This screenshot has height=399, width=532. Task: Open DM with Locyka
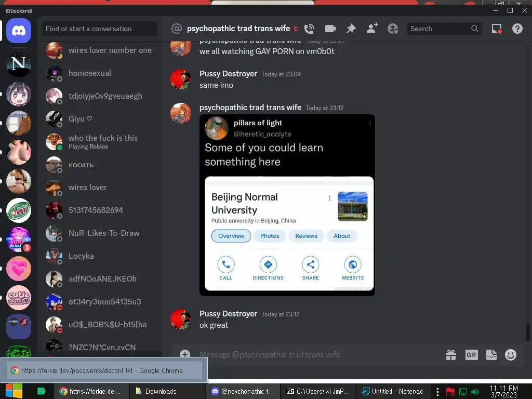[100, 256]
